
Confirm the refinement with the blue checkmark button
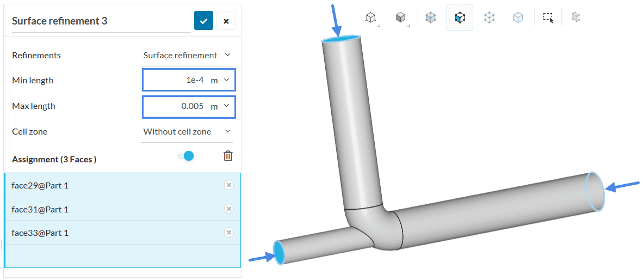tap(203, 21)
